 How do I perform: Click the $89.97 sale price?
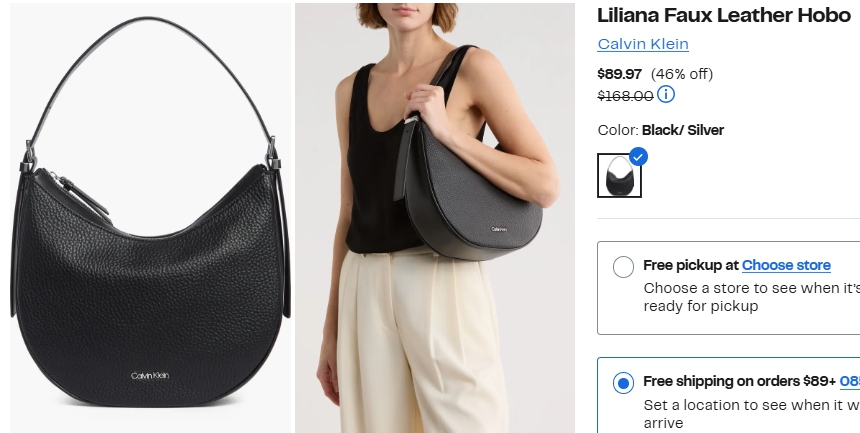click(619, 74)
